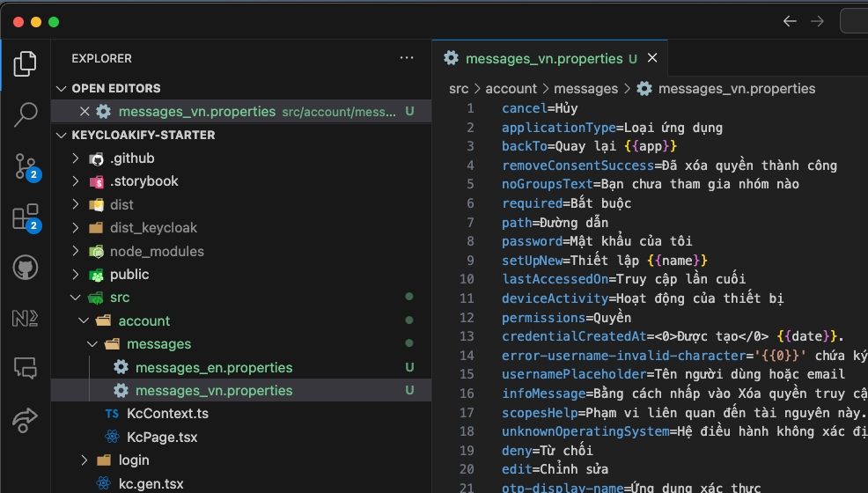Open the chat bubble icon in activity bar
The width and height of the screenshot is (868, 493).
[x=26, y=368]
